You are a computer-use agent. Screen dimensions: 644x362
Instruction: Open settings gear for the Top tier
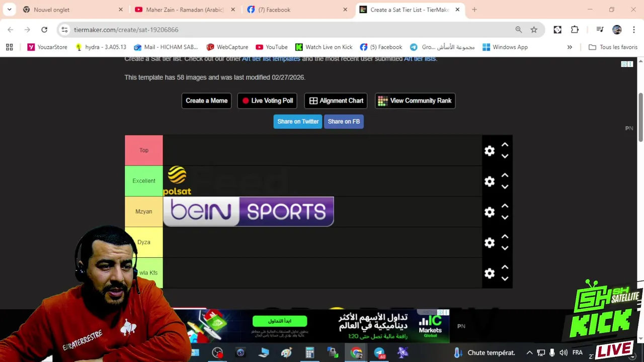coord(490,151)
